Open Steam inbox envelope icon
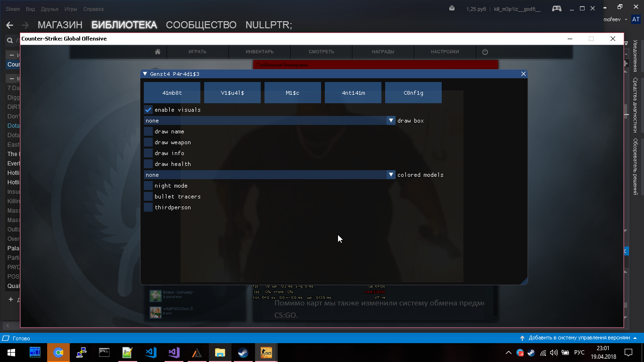 tap(452, 8)
